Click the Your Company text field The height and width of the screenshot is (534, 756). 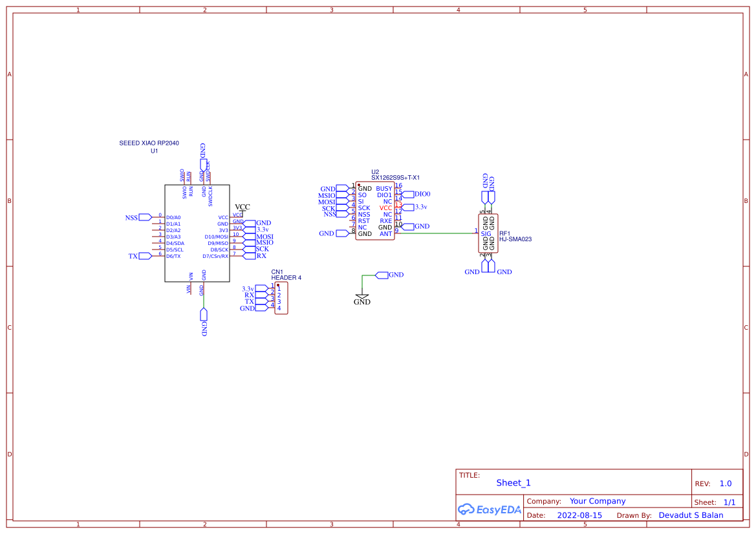coord(596,501)
